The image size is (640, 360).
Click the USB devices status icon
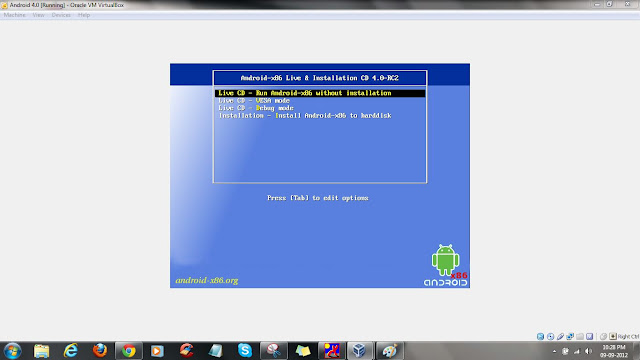point(560,336)
